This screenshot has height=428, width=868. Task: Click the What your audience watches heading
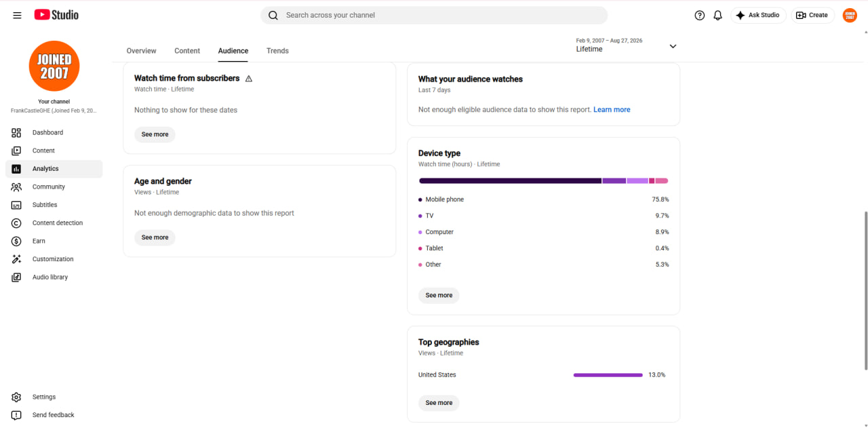(x=471, y=79)
